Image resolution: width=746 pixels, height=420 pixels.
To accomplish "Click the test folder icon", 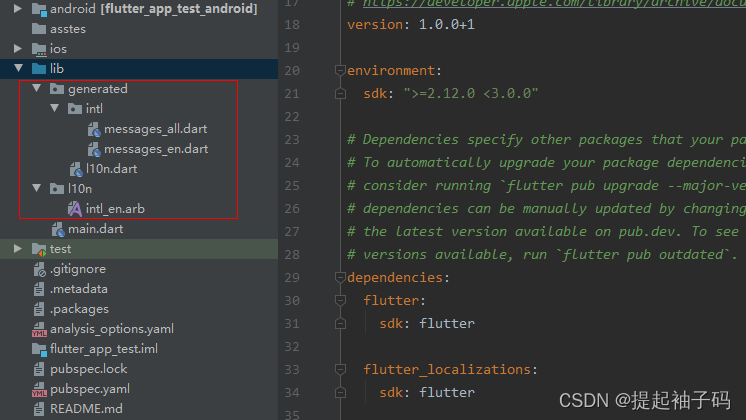I will (39, 249).
